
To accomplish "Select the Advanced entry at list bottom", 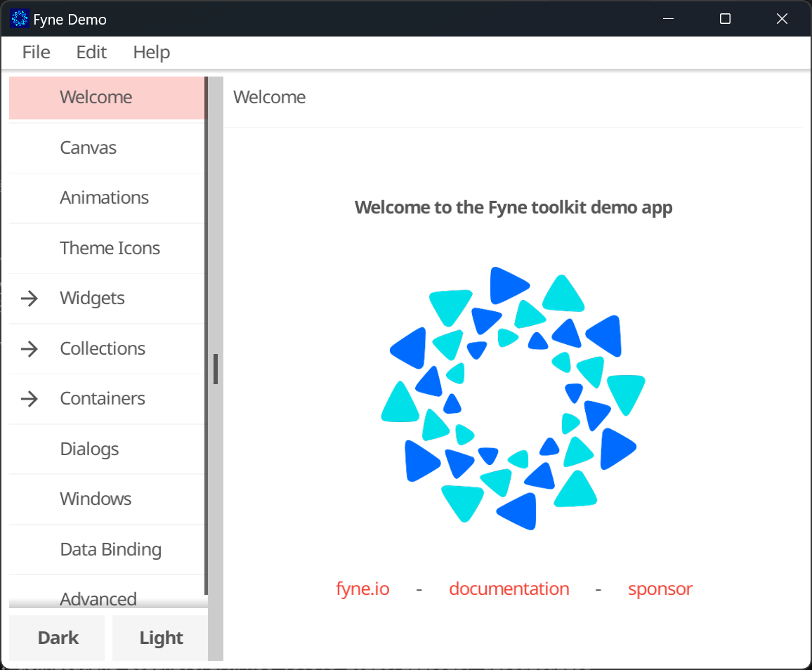I will click(x=107, y=593).
